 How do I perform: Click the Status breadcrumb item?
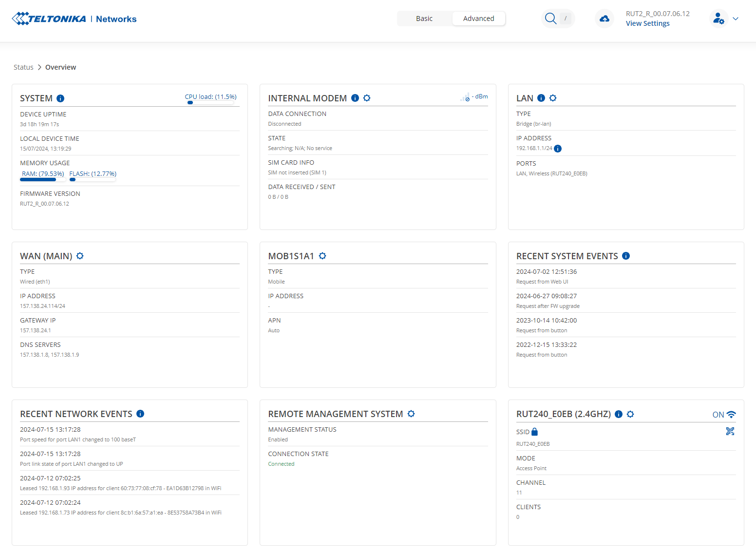click(23, 67)
